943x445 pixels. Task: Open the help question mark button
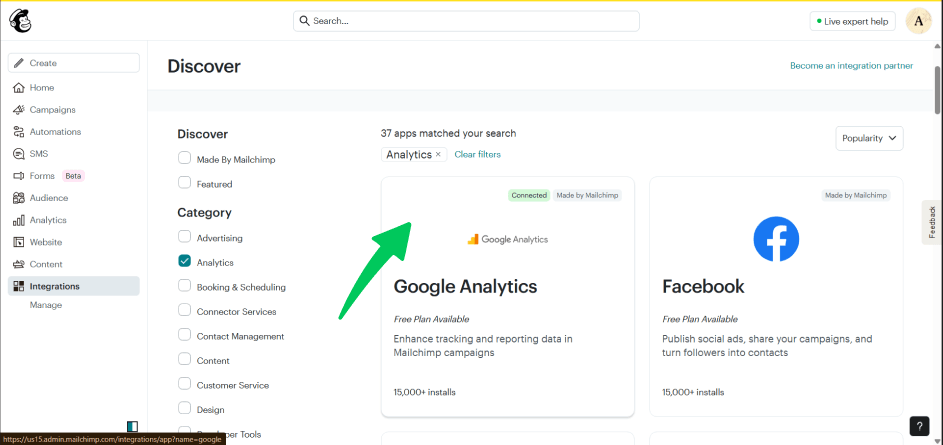[x=919, y=426]
